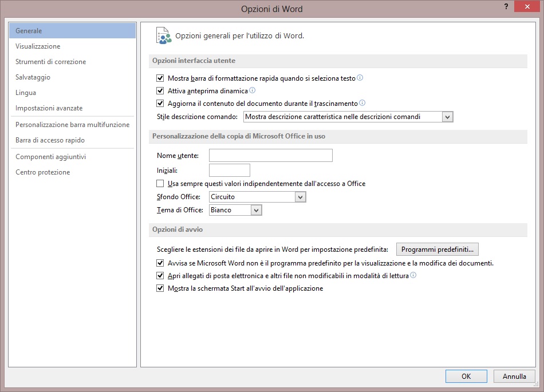Open the Salvataggio settings
The height and width of the screenshot is (392, 544).
click(x=72, y=77)
